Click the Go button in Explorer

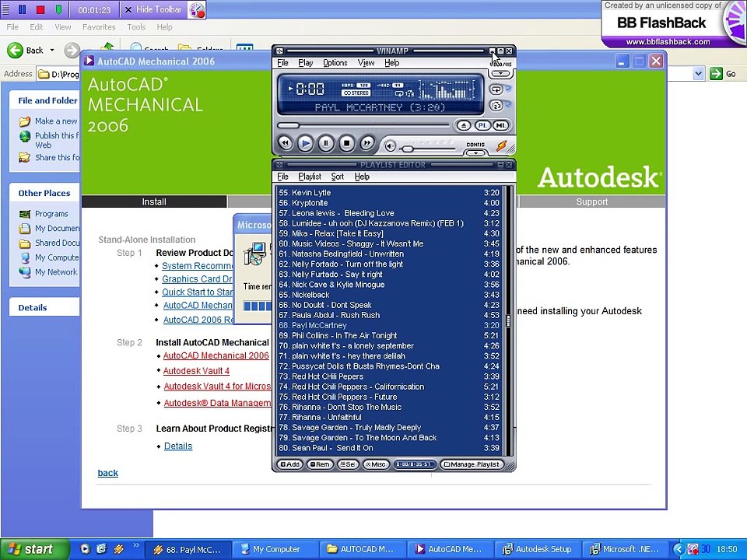click(723, 74)
